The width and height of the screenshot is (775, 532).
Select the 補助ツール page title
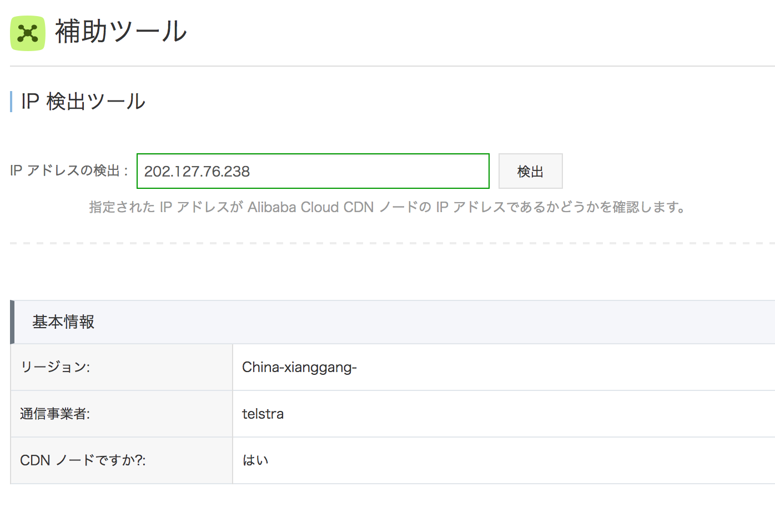[121, 31]
